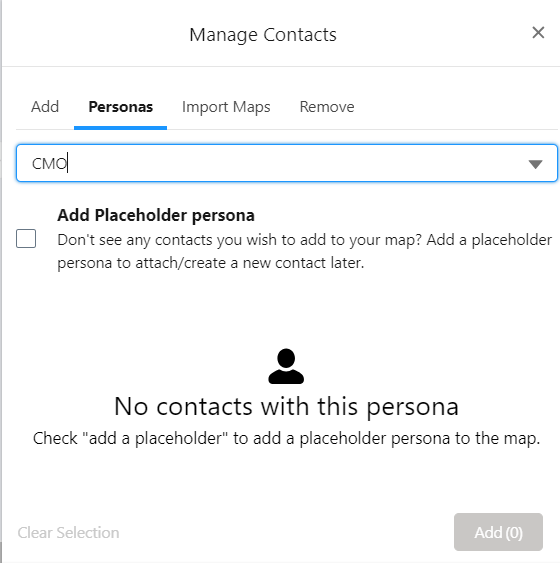The width and height of the screenshot is (560, 563).
Task: Click the Clear Selection link
Action: 68,532
